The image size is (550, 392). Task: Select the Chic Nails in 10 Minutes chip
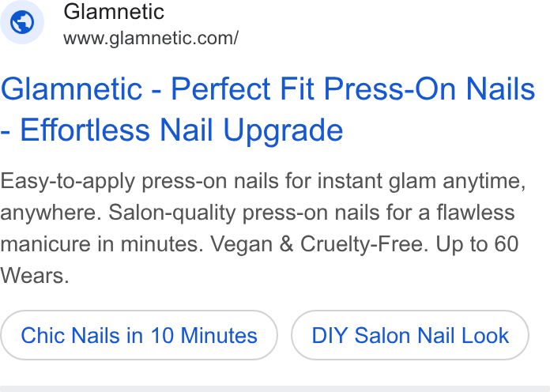[139, 335]
